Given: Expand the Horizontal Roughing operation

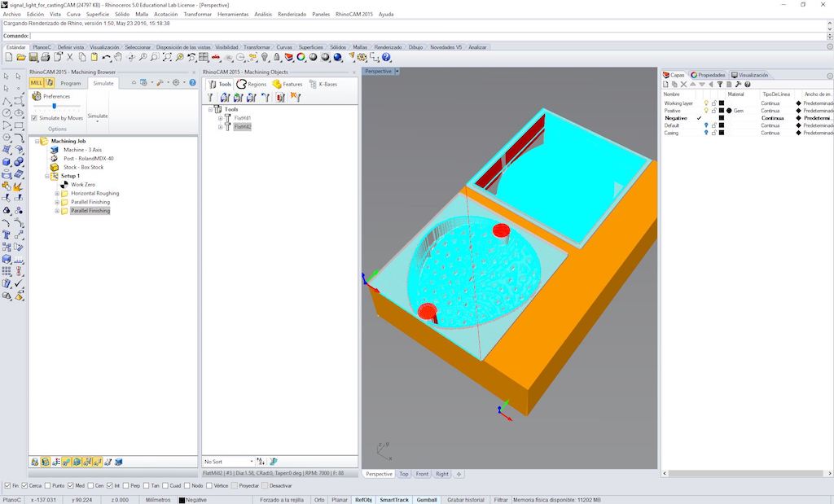Looking at the screenshot, I should point(57,194).
